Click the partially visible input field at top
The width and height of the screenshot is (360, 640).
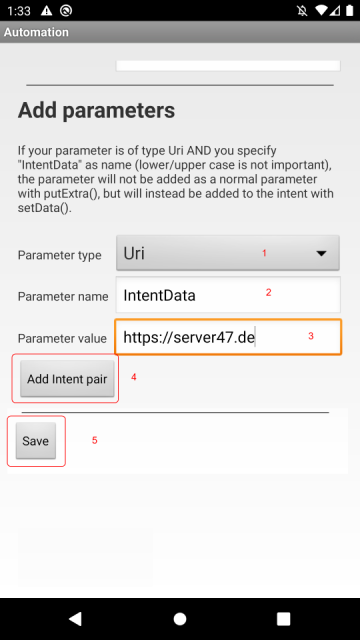tap(228, 66)
